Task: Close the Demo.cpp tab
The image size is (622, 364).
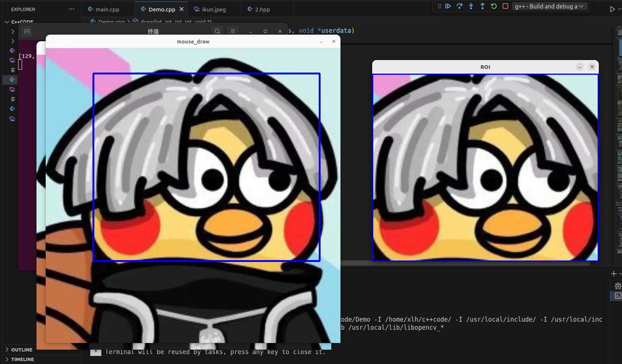Action: 181,9
